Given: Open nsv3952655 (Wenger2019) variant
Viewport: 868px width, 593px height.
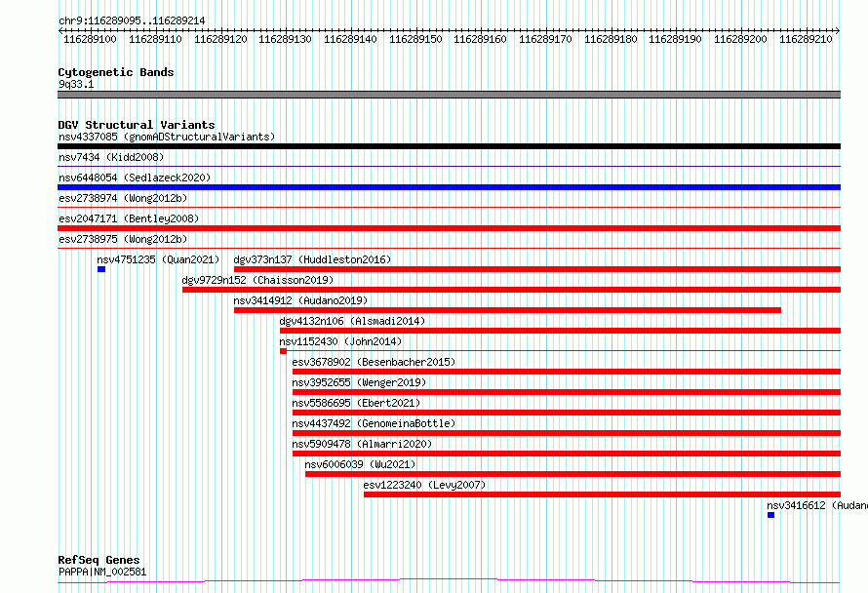Looking at the screenshot, I should point(359,382).
